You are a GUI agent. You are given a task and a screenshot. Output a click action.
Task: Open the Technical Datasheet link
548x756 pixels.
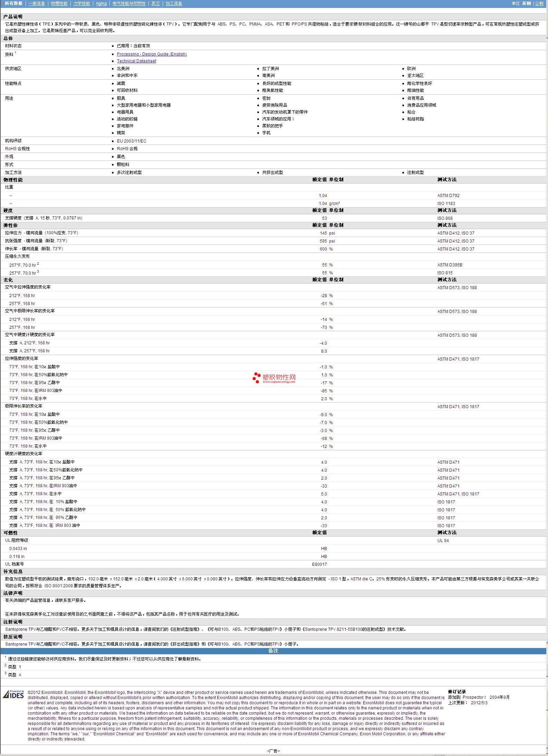pos(136,61)
